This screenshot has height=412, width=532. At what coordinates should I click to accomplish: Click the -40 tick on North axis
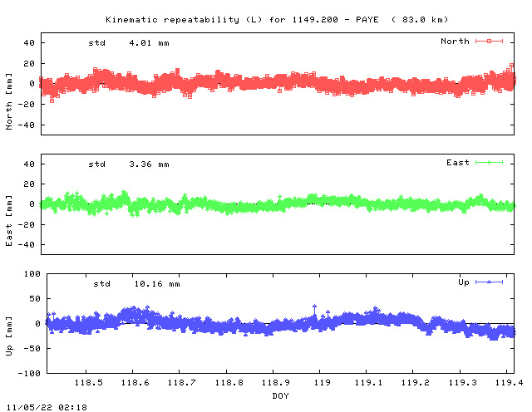point(26,125)
